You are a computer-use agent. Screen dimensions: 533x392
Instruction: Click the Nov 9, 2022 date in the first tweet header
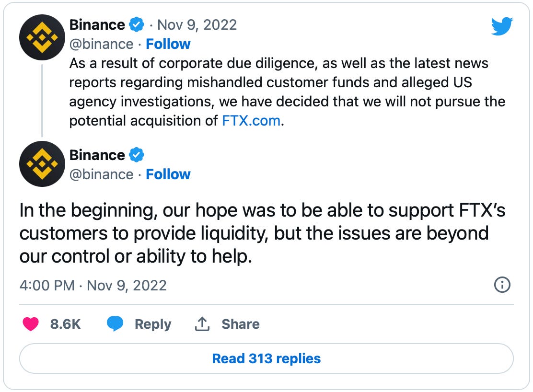(197, 24)
